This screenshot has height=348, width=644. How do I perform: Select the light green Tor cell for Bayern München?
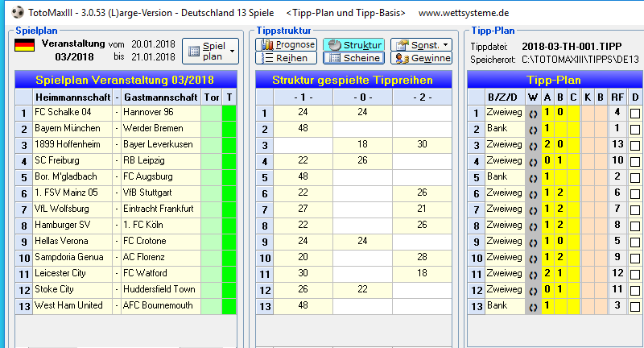(x=211, y=129)
